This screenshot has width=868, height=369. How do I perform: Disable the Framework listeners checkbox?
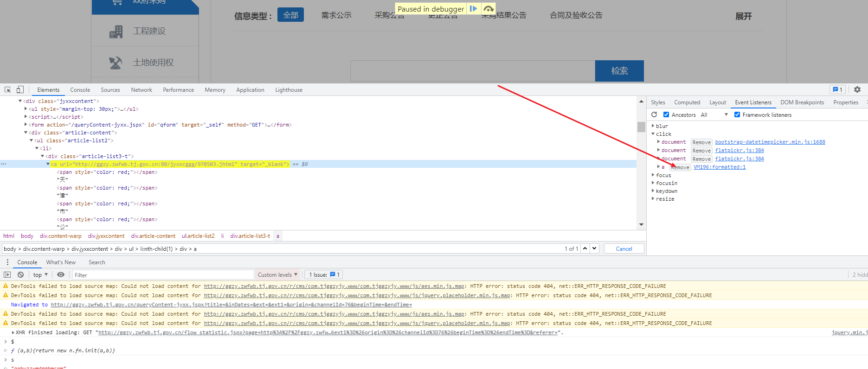click(x=737, y=115)
